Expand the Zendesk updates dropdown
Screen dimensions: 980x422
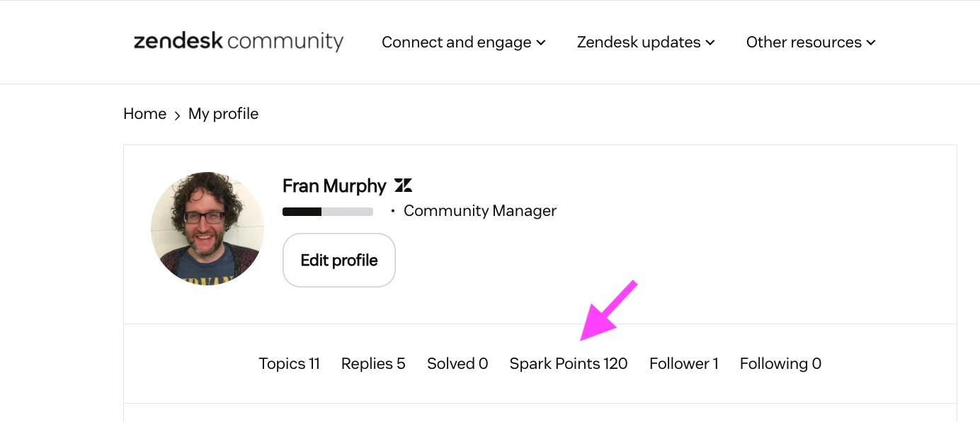click(646, 42)
